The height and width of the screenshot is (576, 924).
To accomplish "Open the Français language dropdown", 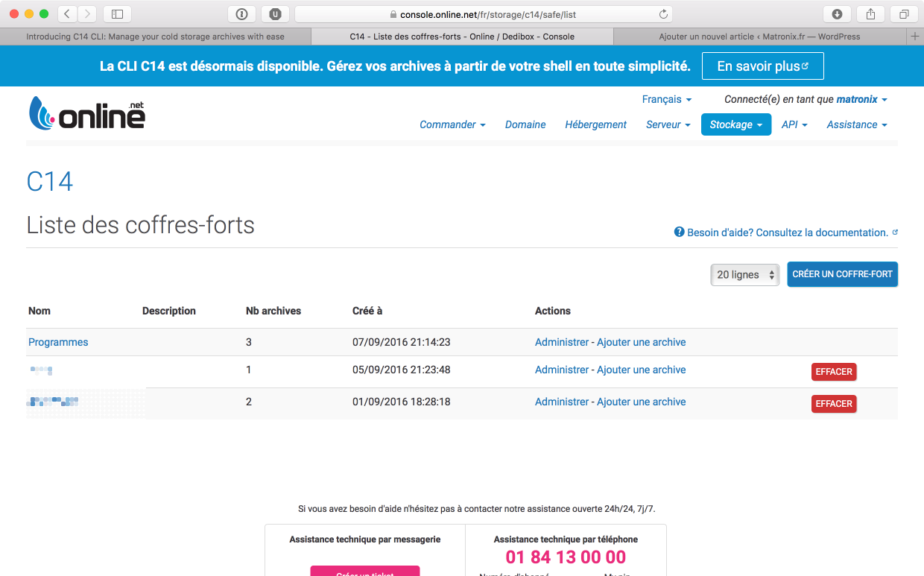I will click(667, 99).
